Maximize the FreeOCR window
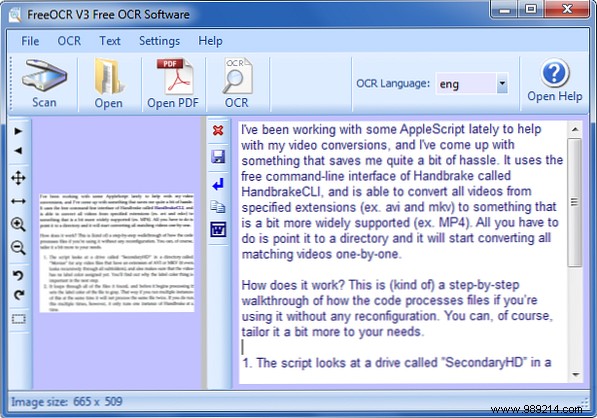The height and width of the screenshot is (418, 597). (531, 9)
